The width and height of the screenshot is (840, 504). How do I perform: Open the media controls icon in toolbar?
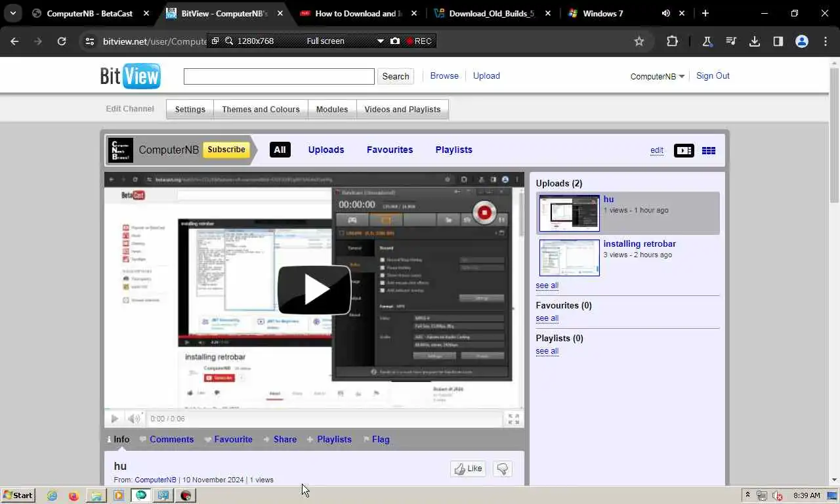click(731, 41)
